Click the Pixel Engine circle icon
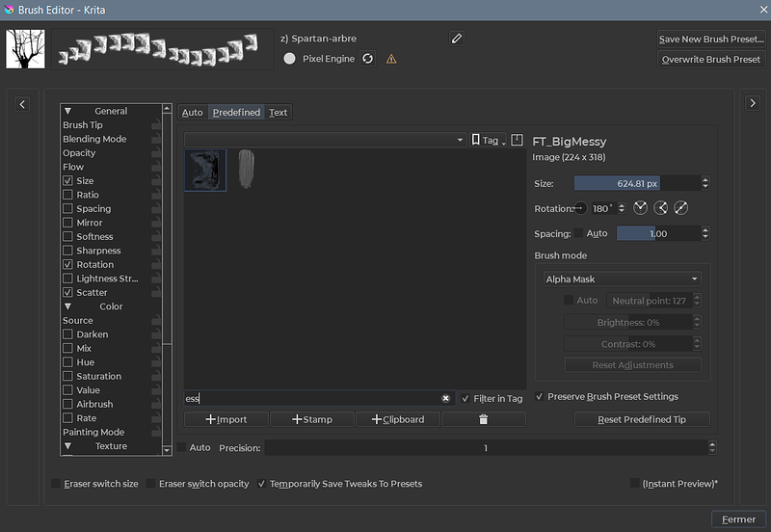The image size is (771, 532). click(x=290, y=59)
